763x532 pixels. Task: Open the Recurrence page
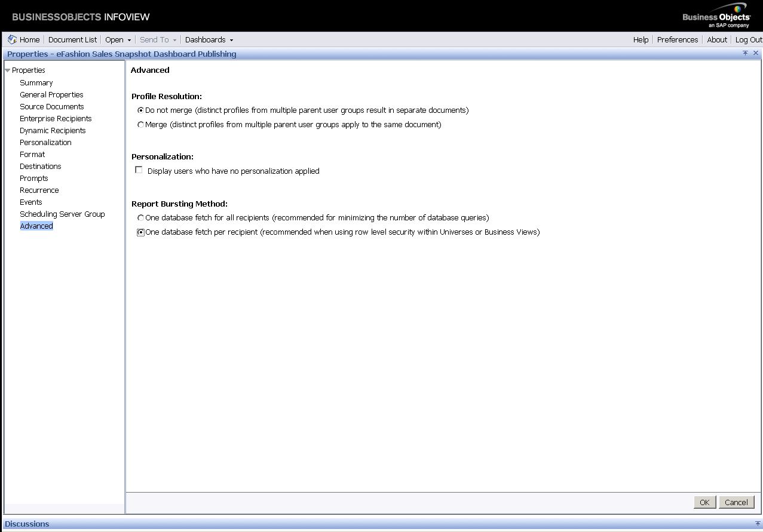tap(39, 190)
